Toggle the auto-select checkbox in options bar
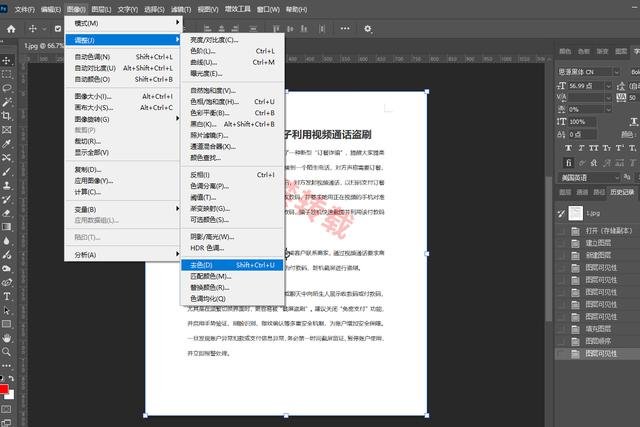 click(58, 29)
